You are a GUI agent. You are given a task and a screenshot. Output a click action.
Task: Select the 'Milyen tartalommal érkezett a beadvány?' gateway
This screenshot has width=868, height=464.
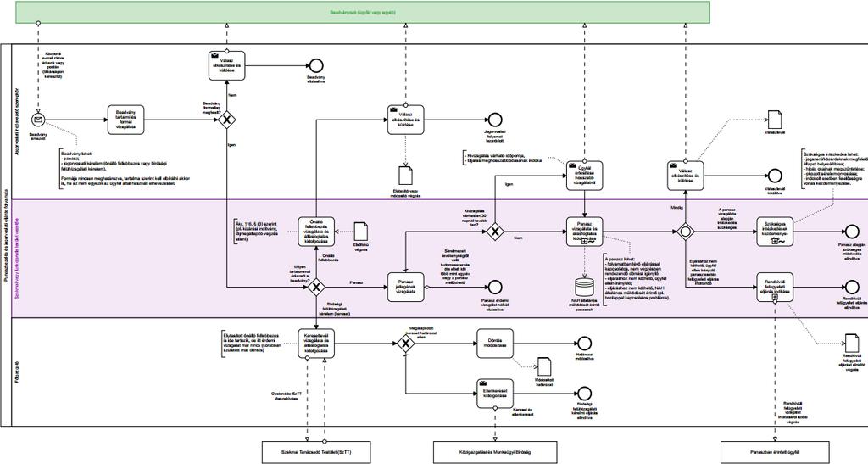(x=316, y=287)
